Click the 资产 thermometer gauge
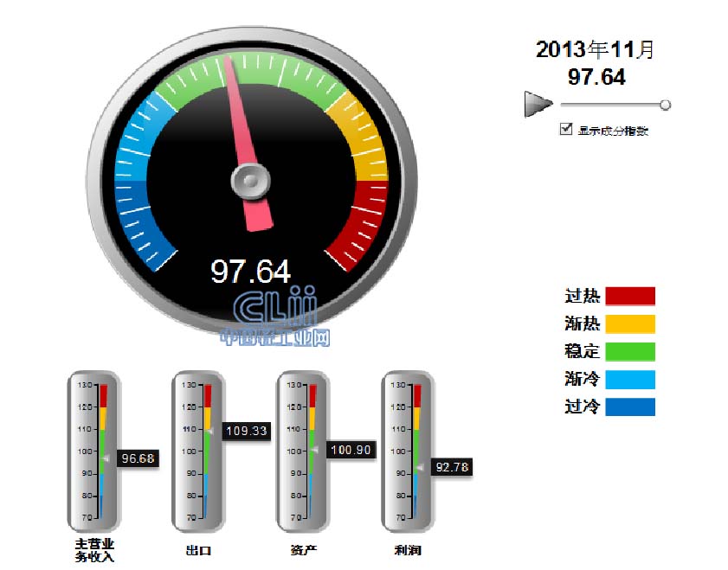 (303, 452)
